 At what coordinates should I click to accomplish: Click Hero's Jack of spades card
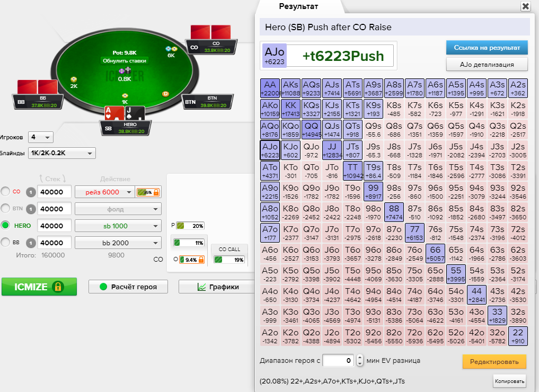click(135, 113)
